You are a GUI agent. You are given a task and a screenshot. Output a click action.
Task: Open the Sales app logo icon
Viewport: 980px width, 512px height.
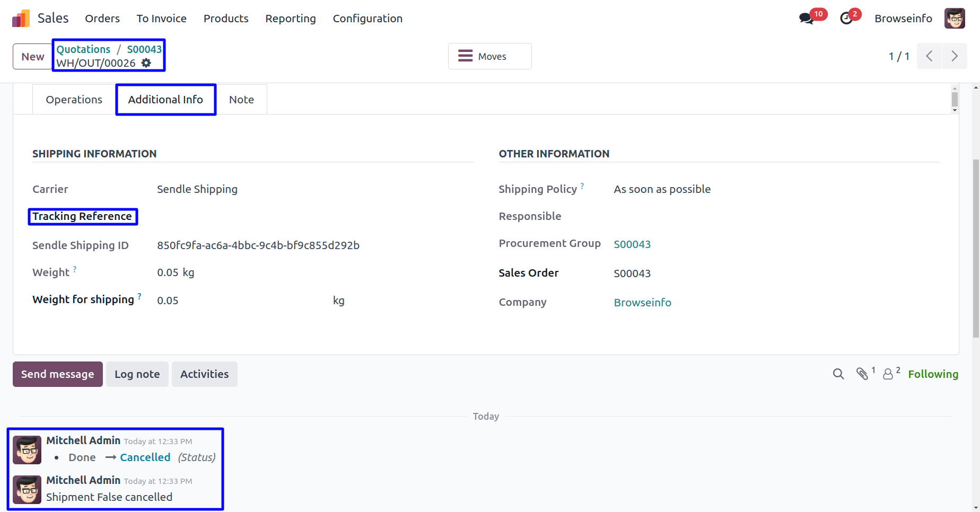[x=21, y=19]
